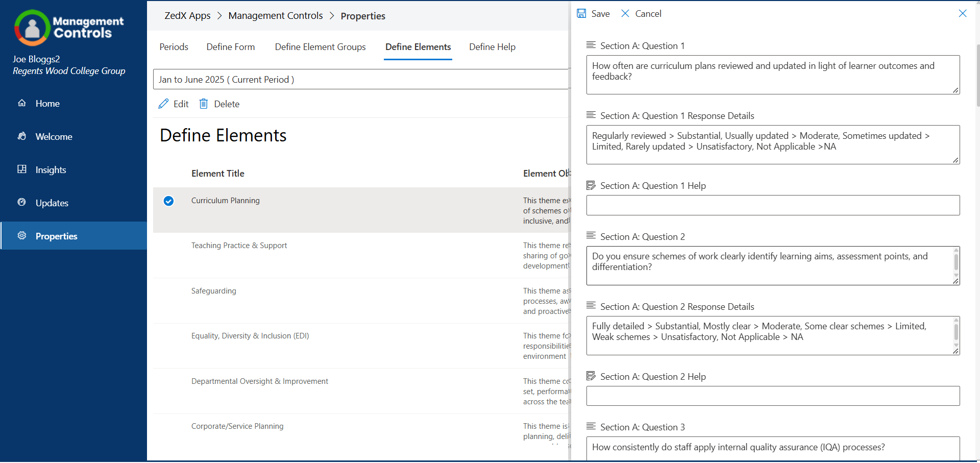Click the Cancel button label
Screen dimensions: 980x463
(x=648, y=14)
